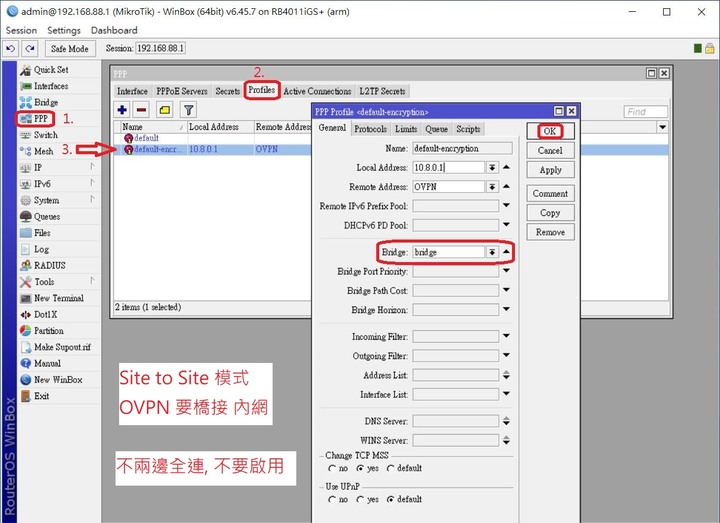Collapse the Bridge field with up arrow

pyautogui.click(x=506, y=252)
